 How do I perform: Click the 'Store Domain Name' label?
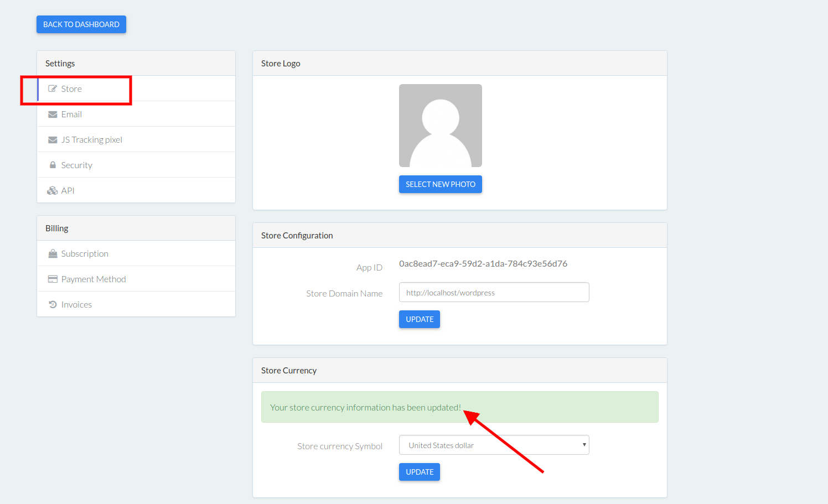tap(344, 293)
